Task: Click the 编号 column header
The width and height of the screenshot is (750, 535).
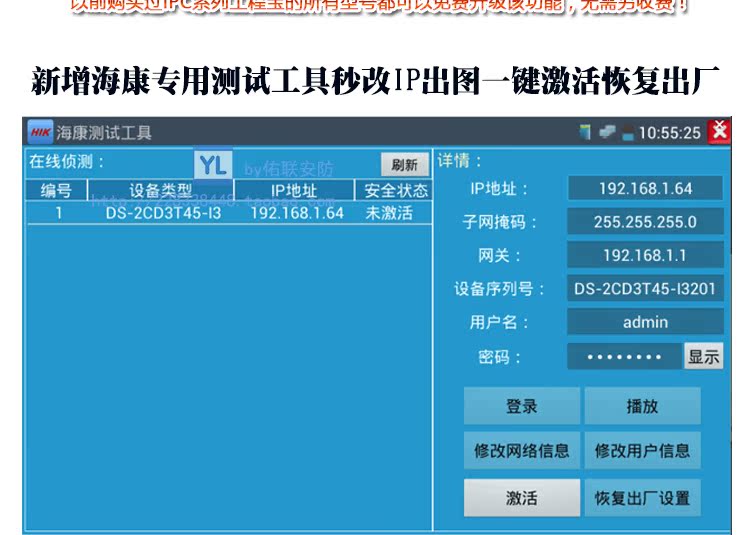Action: 56,191
